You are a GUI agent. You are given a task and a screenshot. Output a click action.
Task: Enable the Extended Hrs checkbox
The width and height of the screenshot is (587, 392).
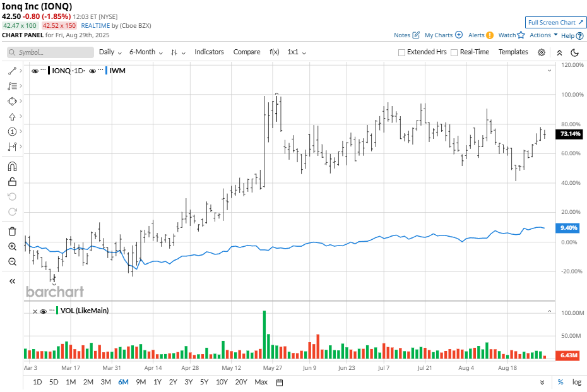401,52
